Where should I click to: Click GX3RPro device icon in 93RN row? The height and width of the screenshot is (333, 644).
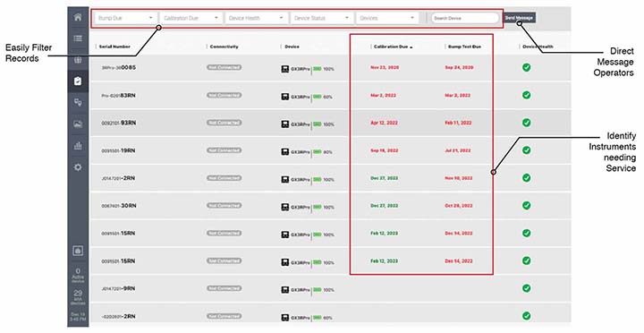pos(285,124)
